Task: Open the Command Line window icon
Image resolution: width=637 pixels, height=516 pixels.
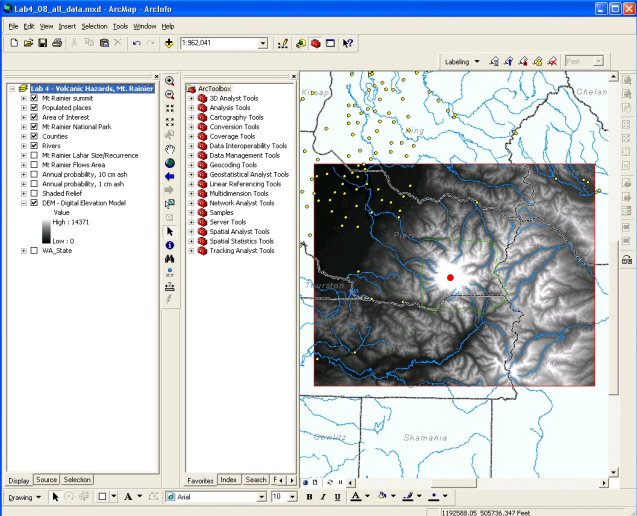Action: click(330, 43)
